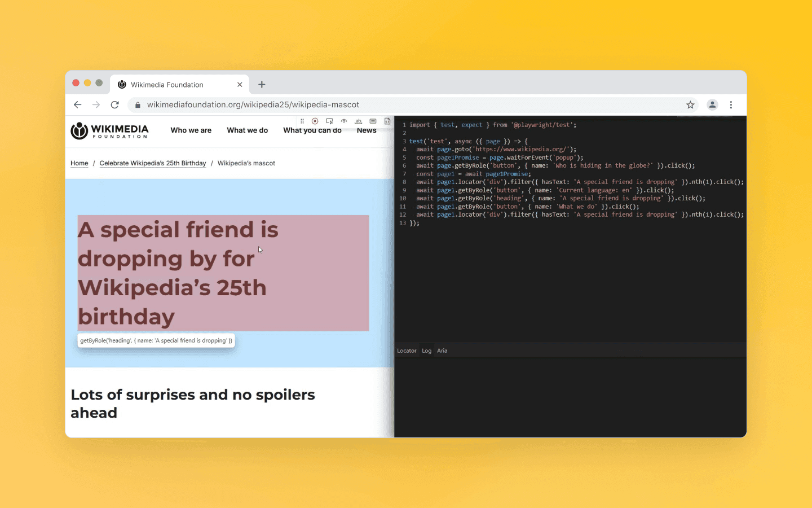Open a new browser tab with the plus icon
This screenshot has height=508, width=812.
[x=262, y=84]
